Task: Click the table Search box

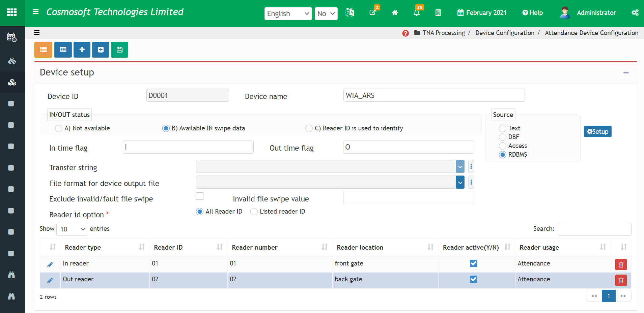Action: pos(594,229)
